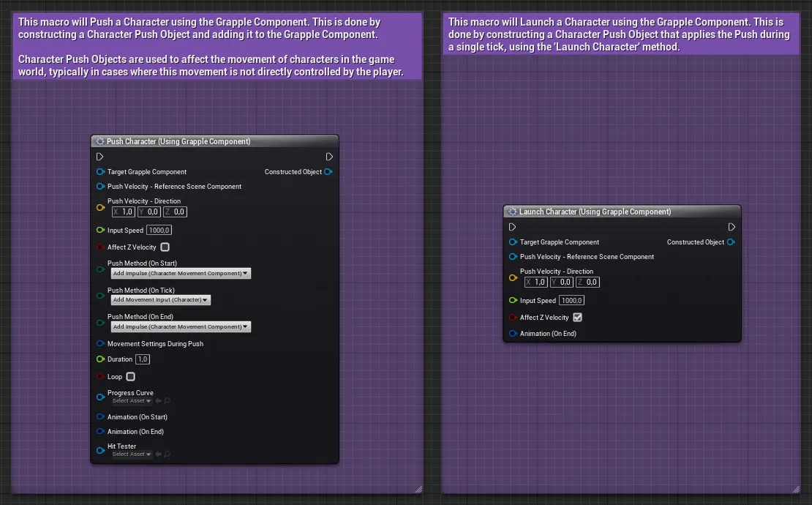
Task: Click the use-selected arrow icon beside Hit Tester asset
Action: (159, 454)
